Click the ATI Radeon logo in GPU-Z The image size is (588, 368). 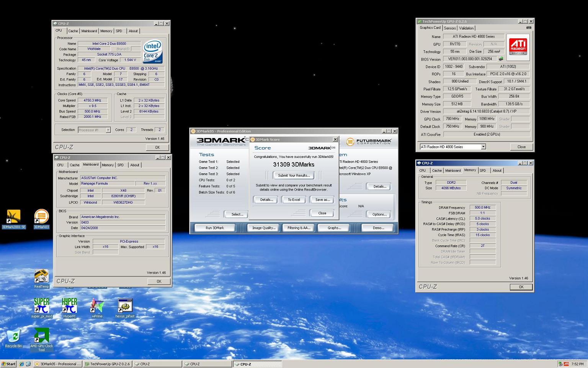(x=518, y=47)
